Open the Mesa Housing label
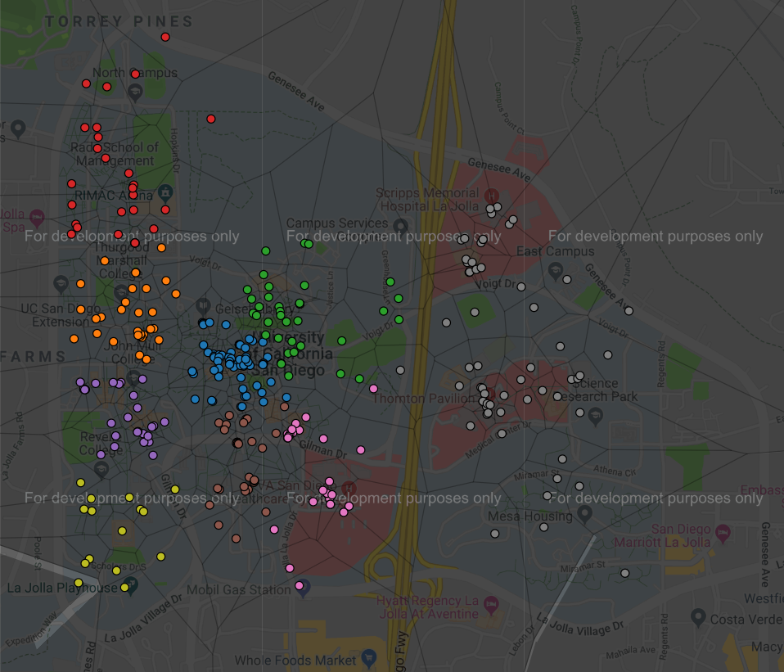The height and width of the screenshot is (672, 784). coord(531,516)
